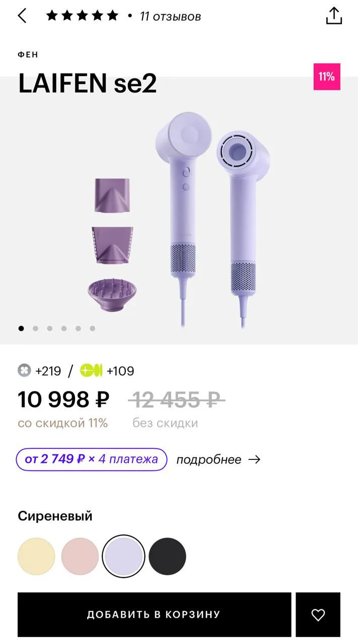Add product to favorites with heart icon
This screenshot has height=644, width=358.
(318, 614)
